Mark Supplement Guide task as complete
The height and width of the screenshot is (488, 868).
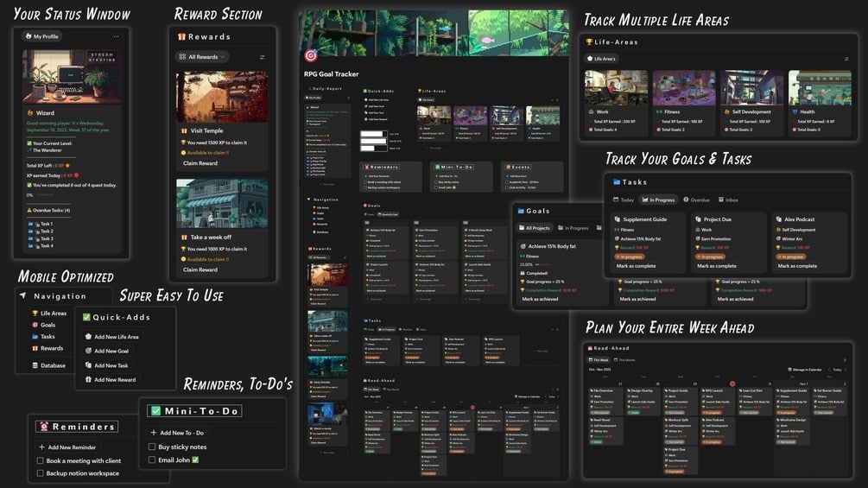636,266
